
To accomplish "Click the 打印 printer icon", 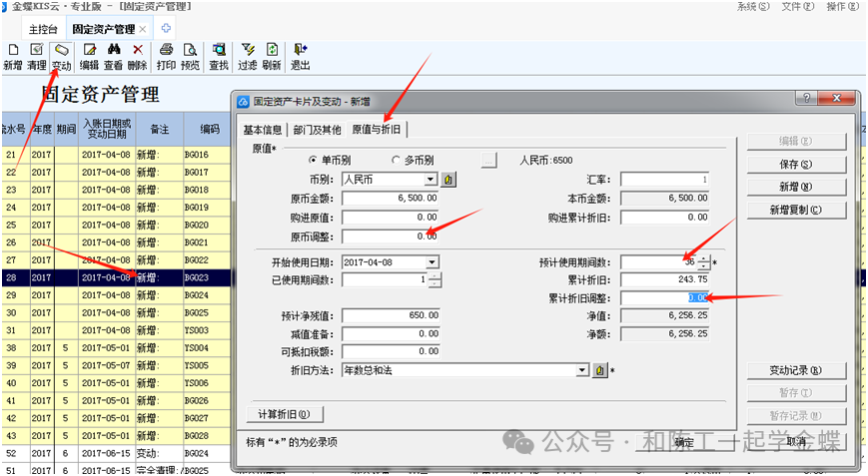I will [x=167, y=50].
